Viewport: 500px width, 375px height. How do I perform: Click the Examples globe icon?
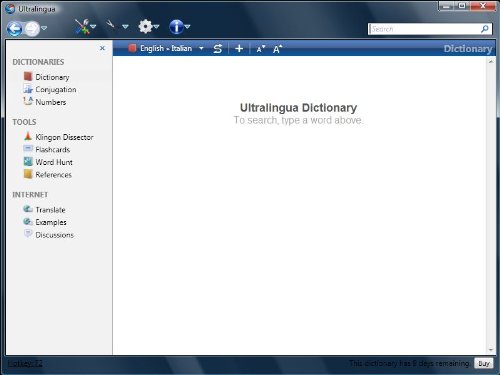(x=28, y=221)
